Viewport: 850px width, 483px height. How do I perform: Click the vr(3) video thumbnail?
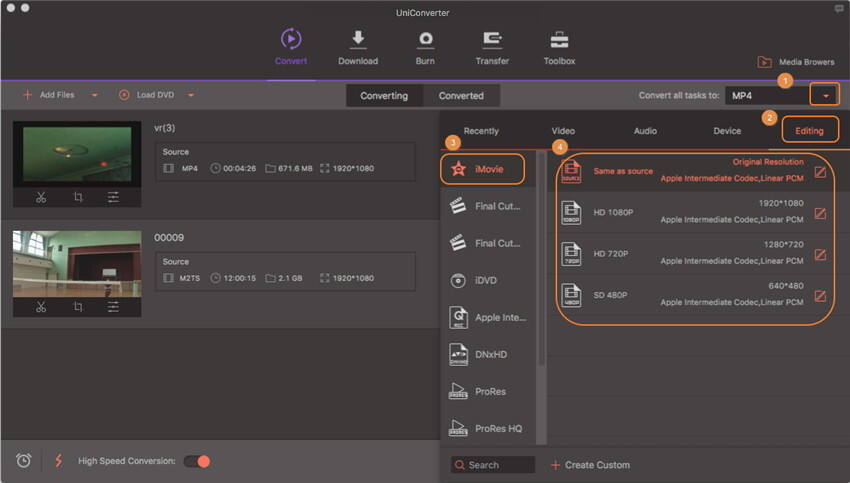pos(77,154)
